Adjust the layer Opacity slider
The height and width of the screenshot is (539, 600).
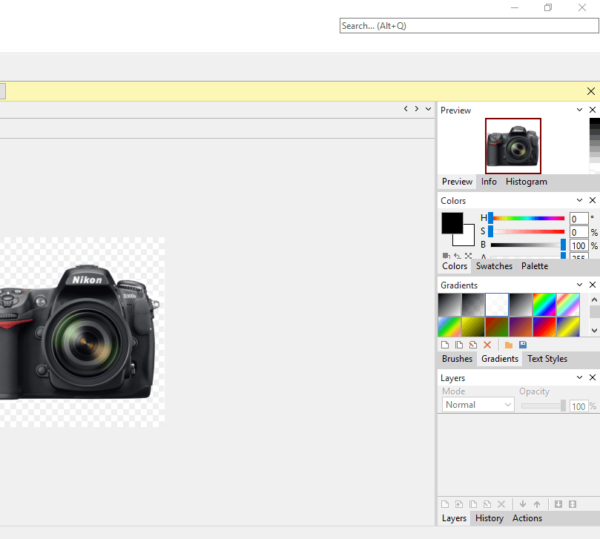click(543, 405)
